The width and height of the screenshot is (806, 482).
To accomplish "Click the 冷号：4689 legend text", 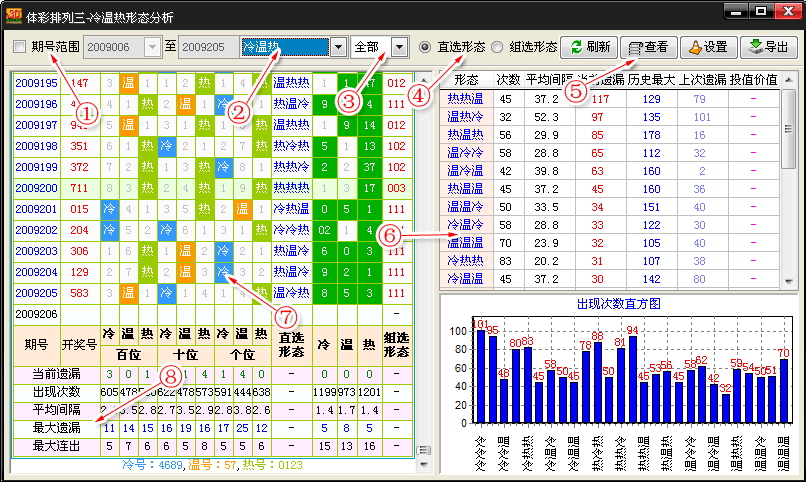I will pyautogui.click(x=152, y=466).
